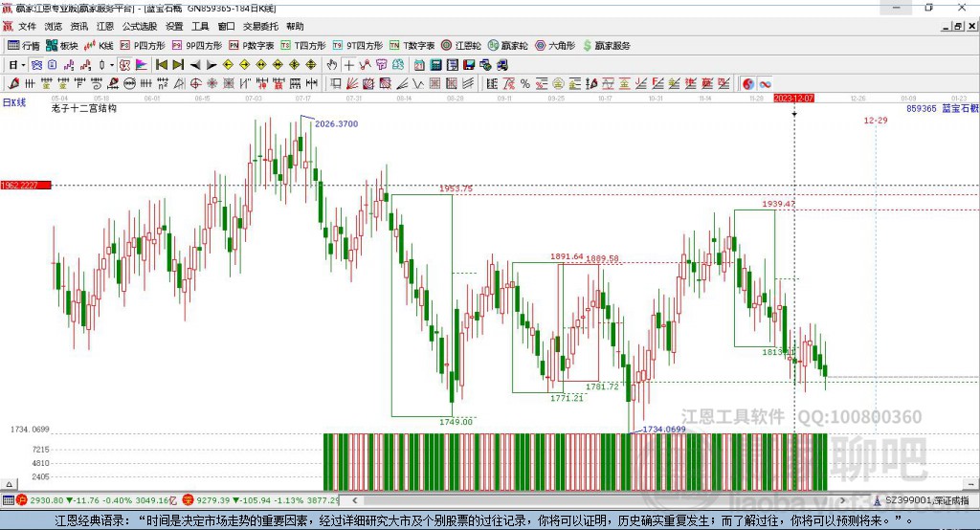Select the circled 金 golden ratio tool

[558, 84]
